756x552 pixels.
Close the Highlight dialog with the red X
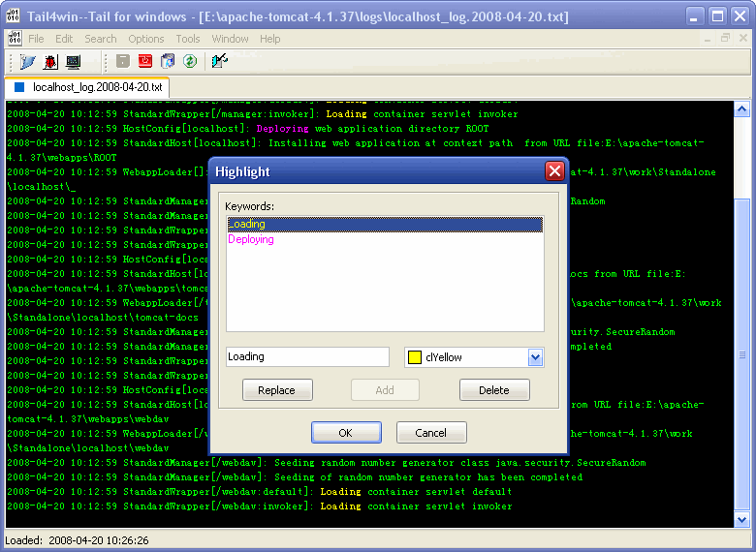(x=554, y=171)
